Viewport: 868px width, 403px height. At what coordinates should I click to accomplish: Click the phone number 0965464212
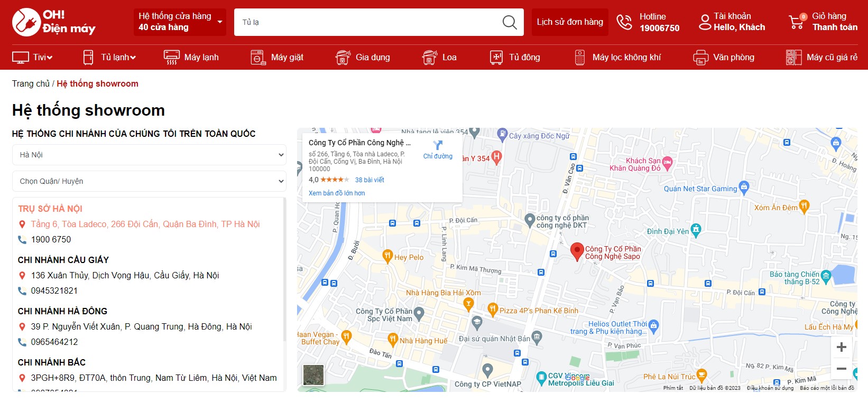point(54,342)
